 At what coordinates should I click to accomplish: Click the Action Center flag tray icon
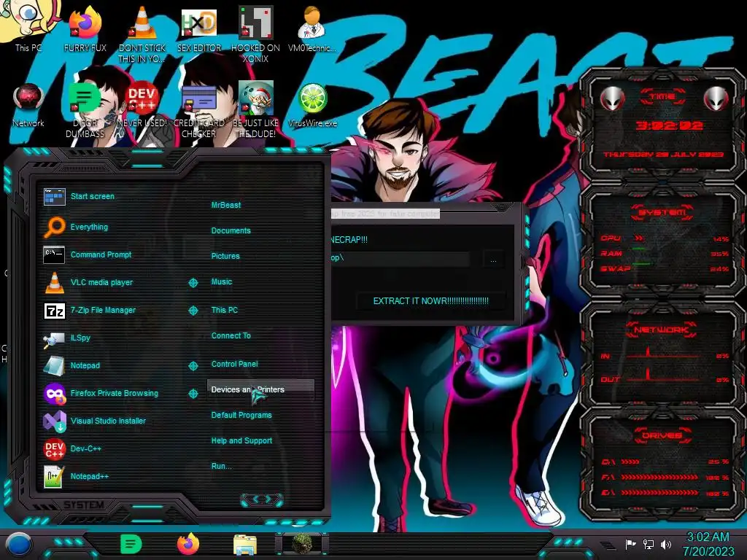coord(630,544)
